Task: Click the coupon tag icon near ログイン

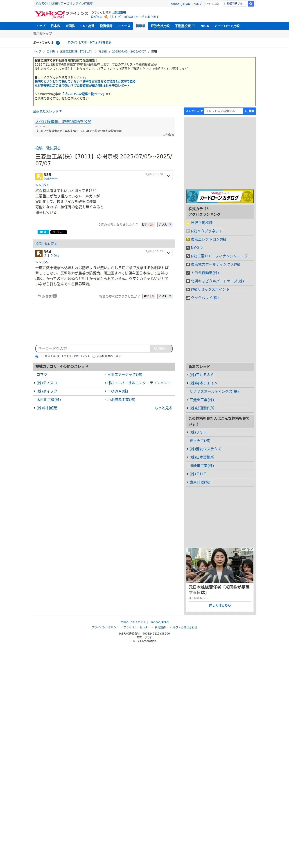Action: [106, 16]
